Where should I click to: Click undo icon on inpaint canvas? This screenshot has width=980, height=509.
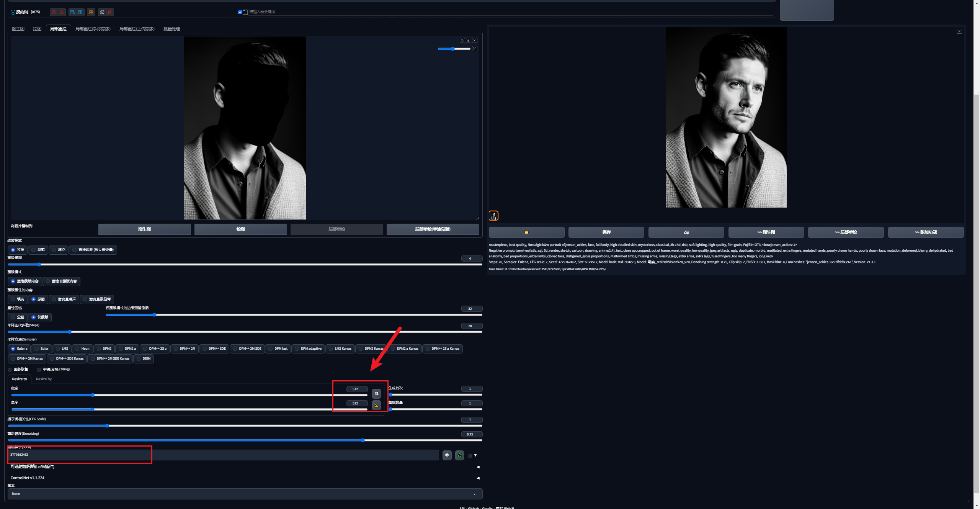[x=462, y=40]
